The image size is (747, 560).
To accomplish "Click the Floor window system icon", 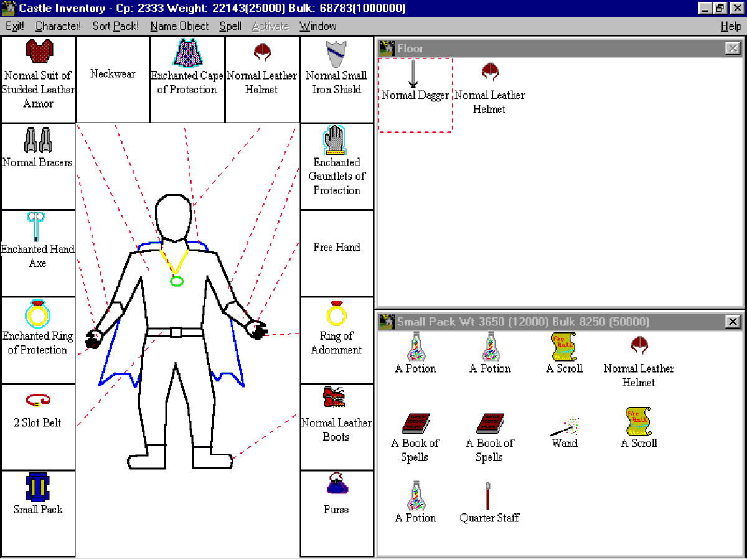I will tap(387, 49).
